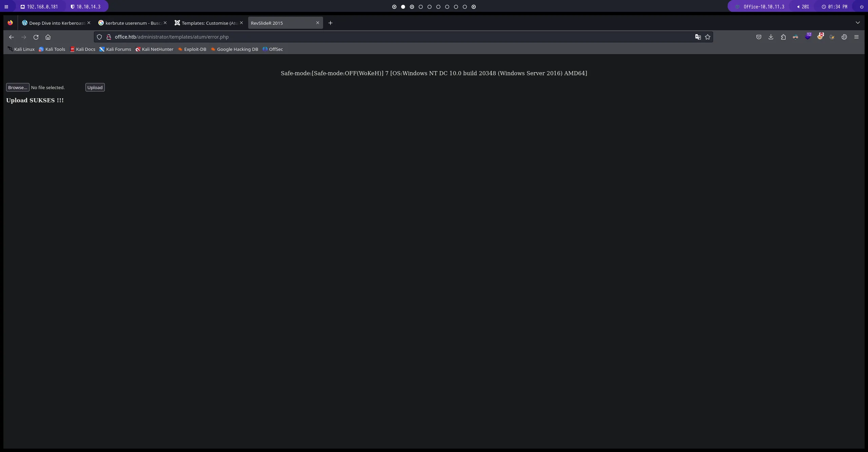Open the application grid launcher
This screenshot has width=868, height=452.
click(6, 6)
